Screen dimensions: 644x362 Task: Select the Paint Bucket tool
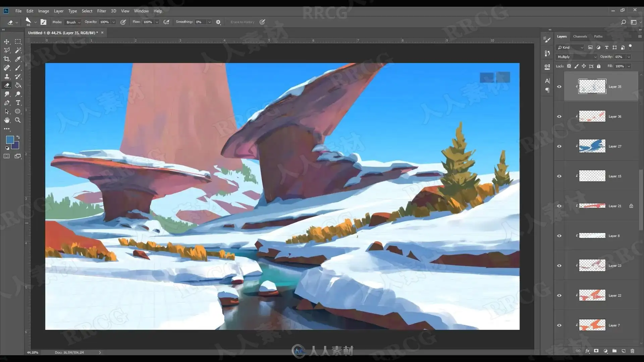[18, 85]
